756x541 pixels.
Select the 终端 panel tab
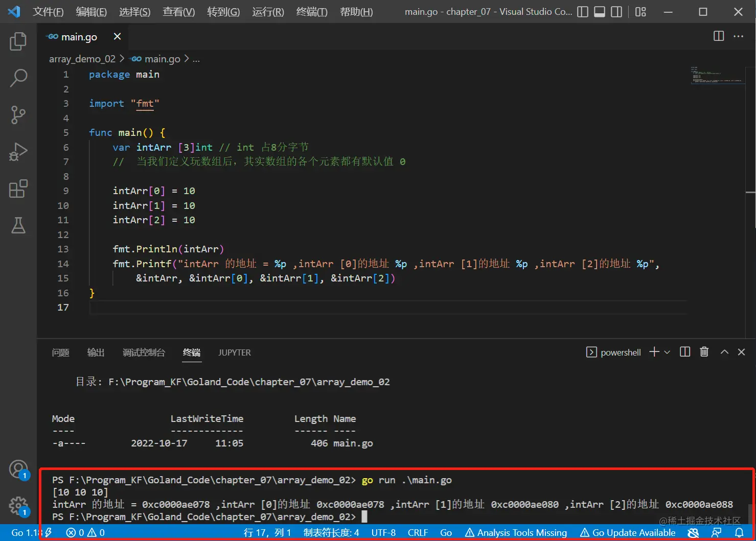[192, 352]
